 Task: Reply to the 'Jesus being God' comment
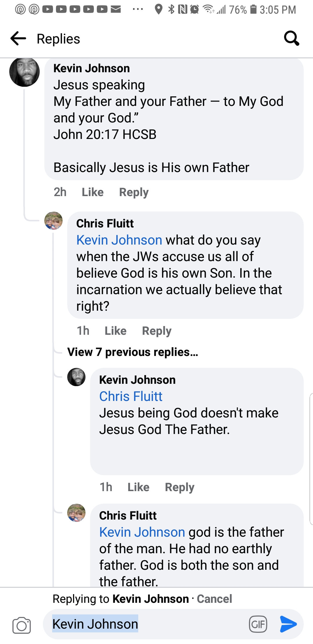[x=179, y=487]
